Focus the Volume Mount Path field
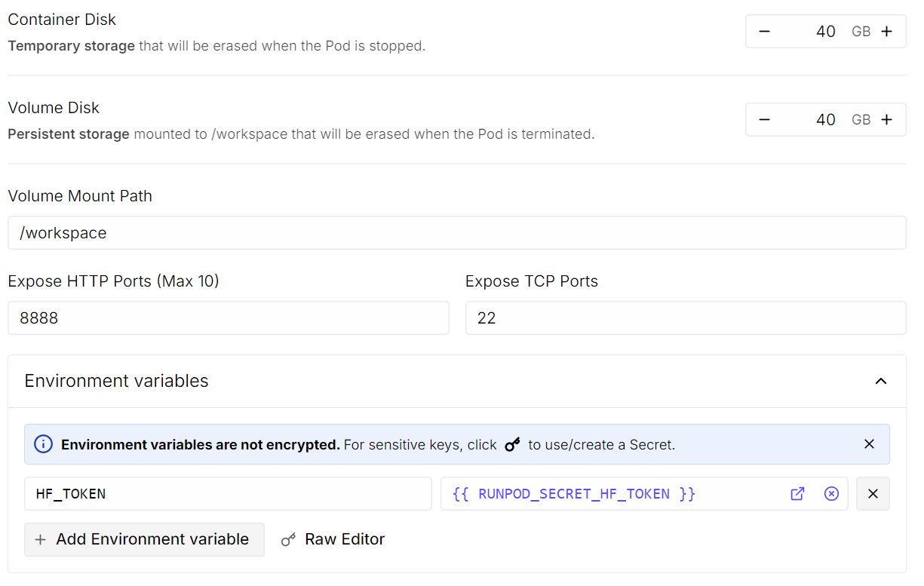Screen dimensions: 924x586 pyautogui.click(x=456, y=233)
